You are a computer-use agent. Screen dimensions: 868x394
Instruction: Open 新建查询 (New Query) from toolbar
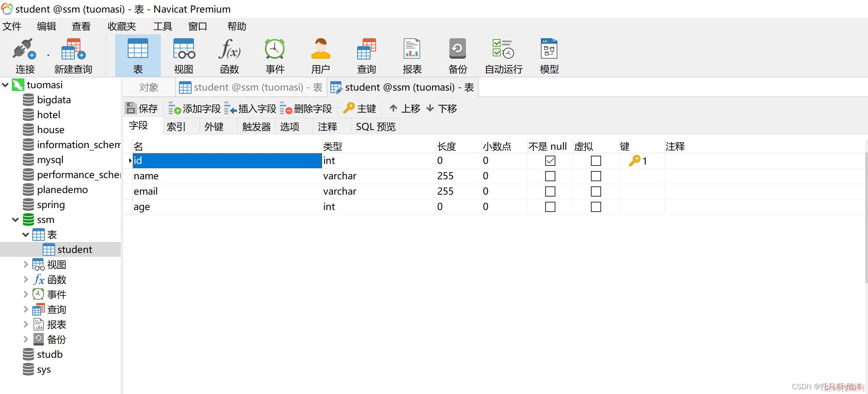click(x=73, y=56)
